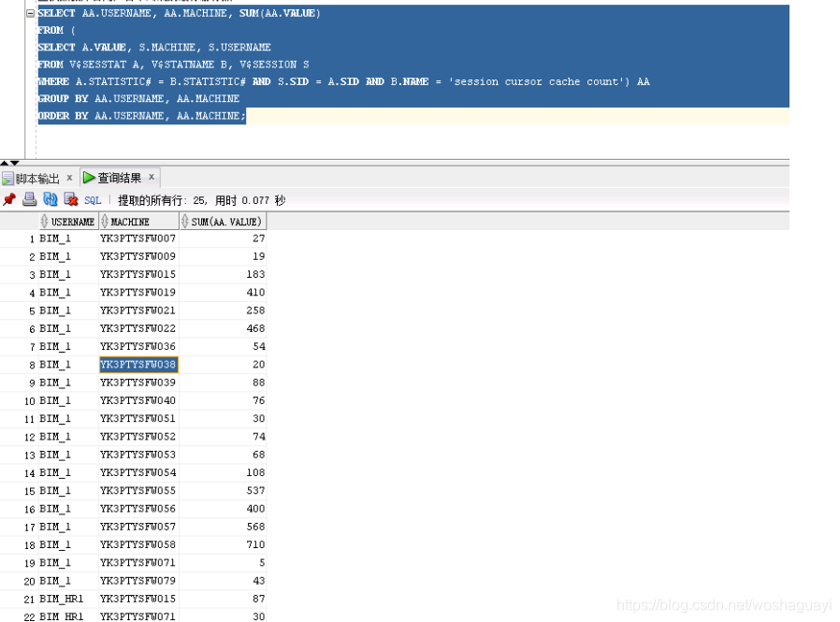Click the value 410 in SUM column
The width and height of the screenshot is (840, 622).
255,293
